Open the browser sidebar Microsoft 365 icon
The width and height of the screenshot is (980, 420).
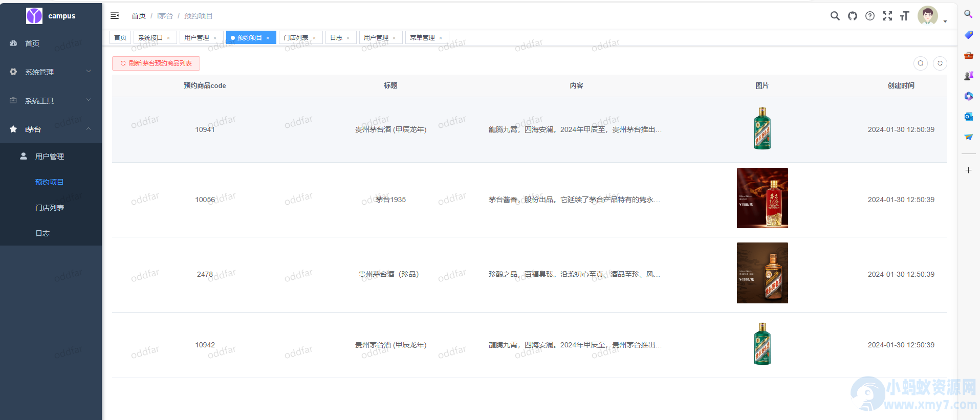tap(968, 96)
